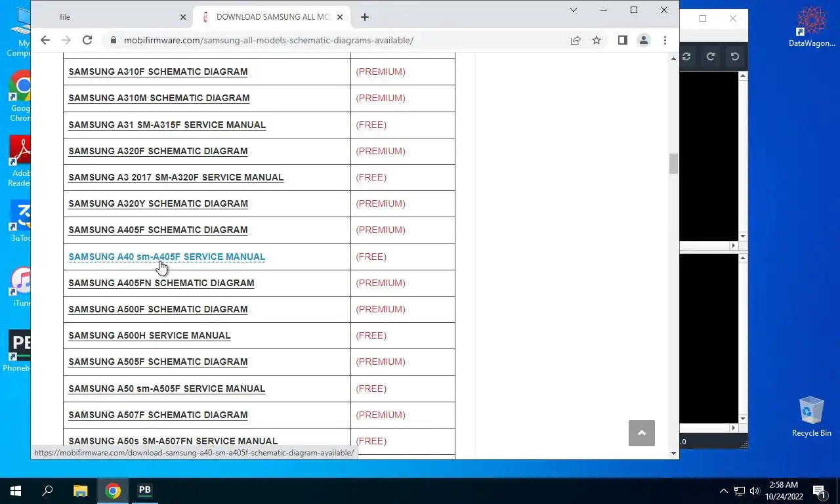Viewport: 840px width, 504px height.
Task: Click the page scrollbar down arrow
Action: 673,453
